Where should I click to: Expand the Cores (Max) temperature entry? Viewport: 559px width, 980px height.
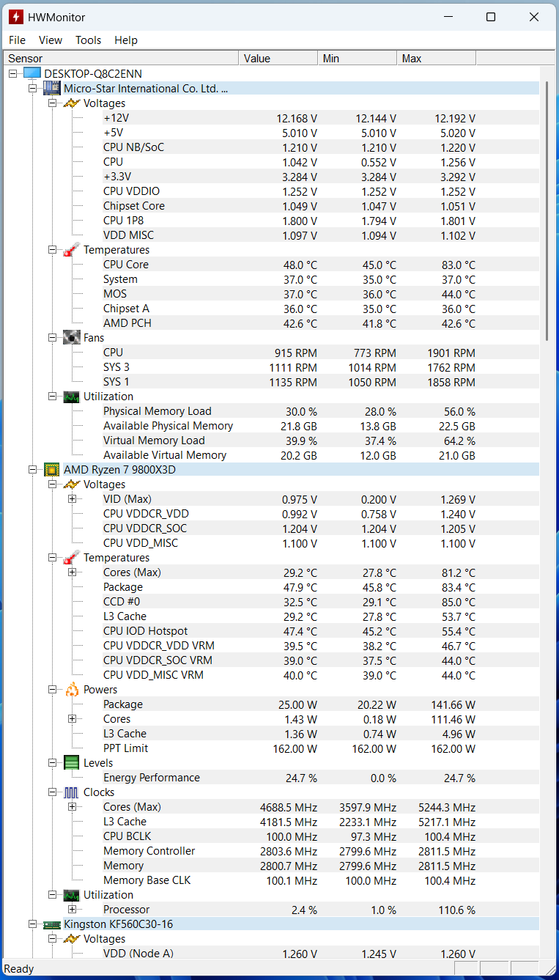[x=72, y=572]
